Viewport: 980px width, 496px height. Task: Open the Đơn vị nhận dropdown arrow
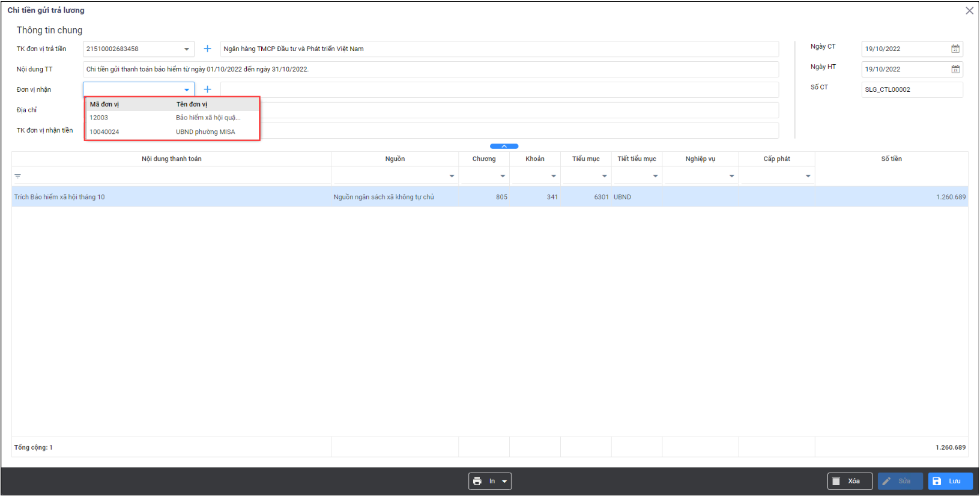187,90
